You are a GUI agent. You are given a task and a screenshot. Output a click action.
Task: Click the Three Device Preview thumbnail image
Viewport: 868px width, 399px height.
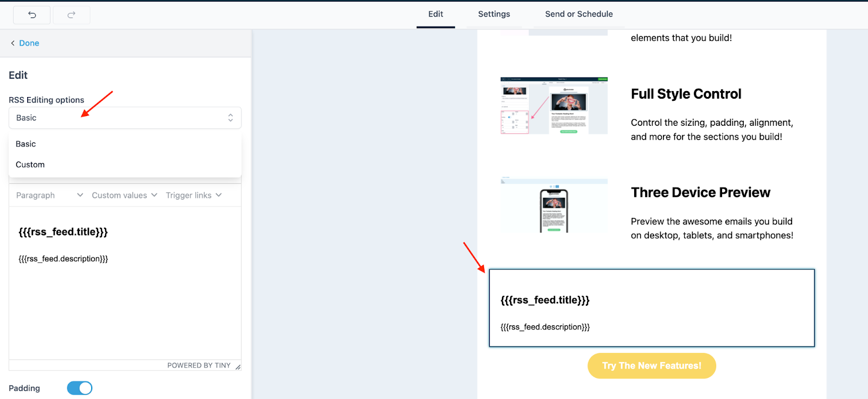[x=554, y=205]
